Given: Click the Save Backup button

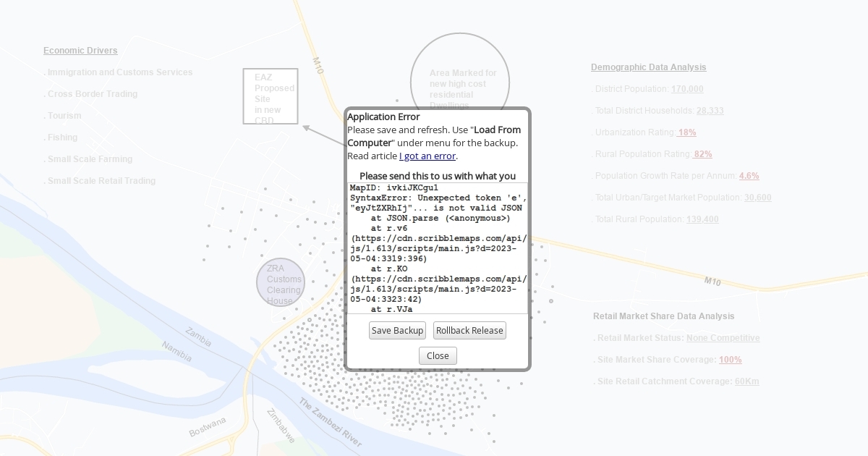Looking at the screenshot, I should (x=397, y=331).
